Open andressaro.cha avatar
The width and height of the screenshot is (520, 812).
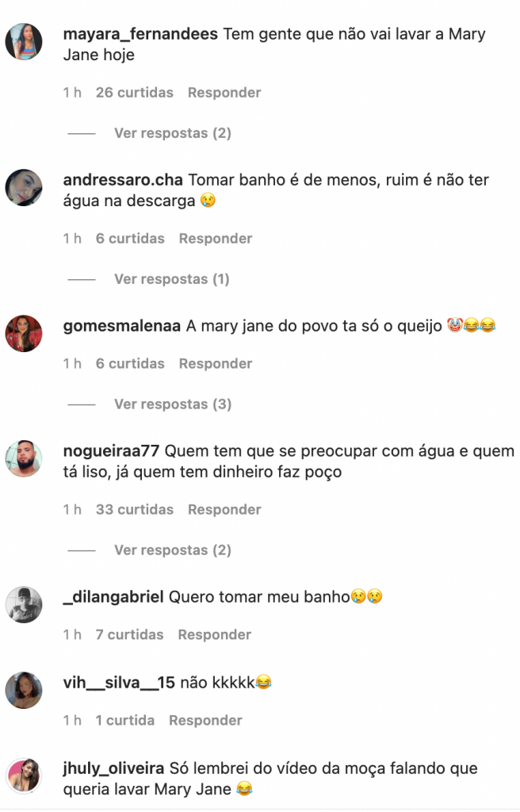24,187
